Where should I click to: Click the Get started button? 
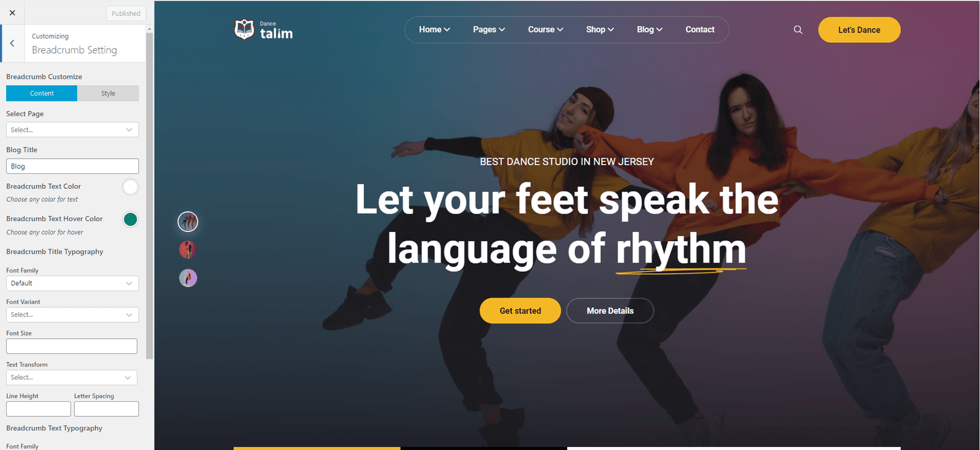point(520,311)
